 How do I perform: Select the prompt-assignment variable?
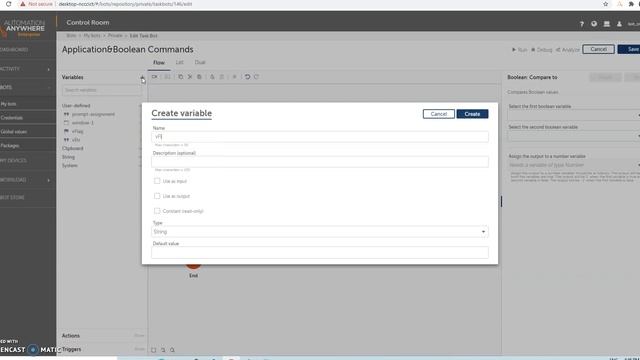(93, 114)
